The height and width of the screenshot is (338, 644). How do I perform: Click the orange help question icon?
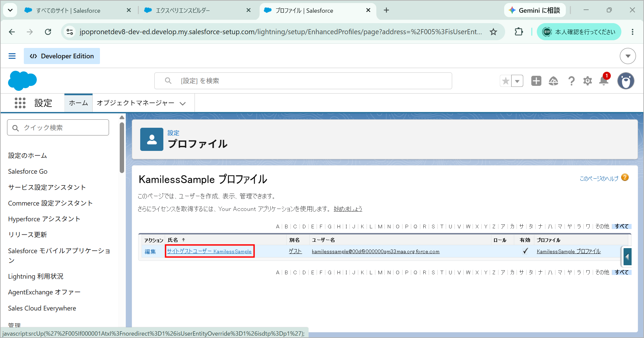click(625, 177)
